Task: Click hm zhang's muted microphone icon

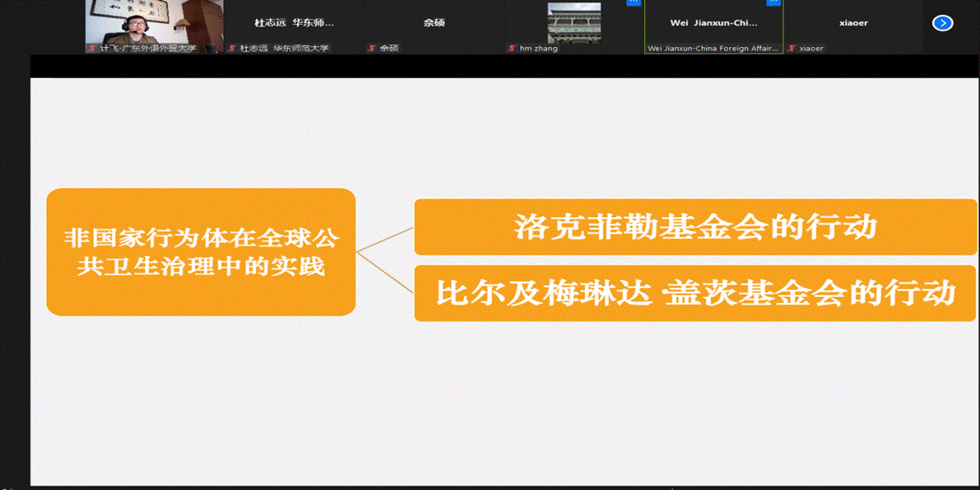Action: tap(512, 48)
